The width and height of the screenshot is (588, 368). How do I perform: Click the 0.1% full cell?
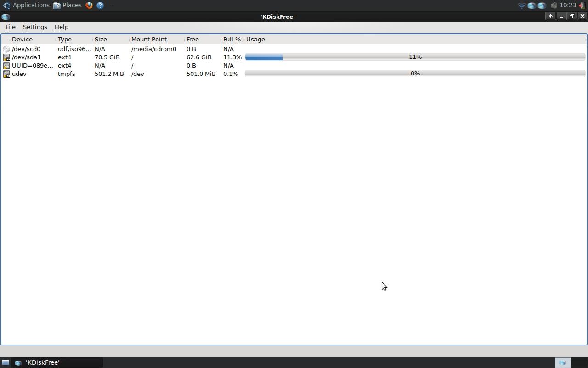point(231,74)
